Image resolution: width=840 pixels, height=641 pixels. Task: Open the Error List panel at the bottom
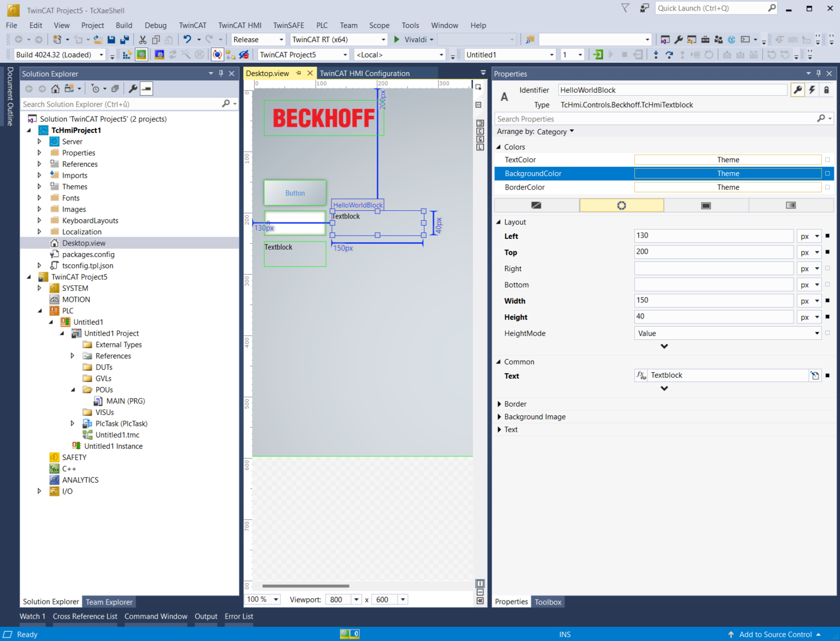click(238, 616)
